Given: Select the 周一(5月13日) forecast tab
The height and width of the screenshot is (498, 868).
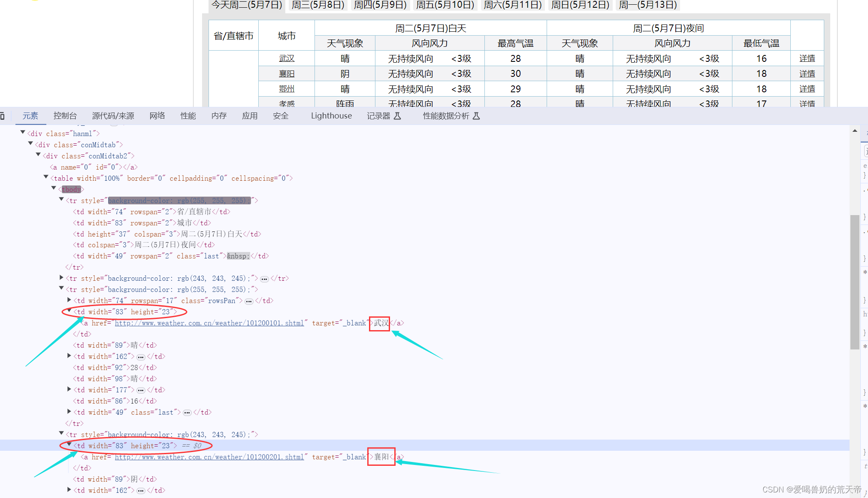Looking at the screenshot, I should tap(648, 5).
